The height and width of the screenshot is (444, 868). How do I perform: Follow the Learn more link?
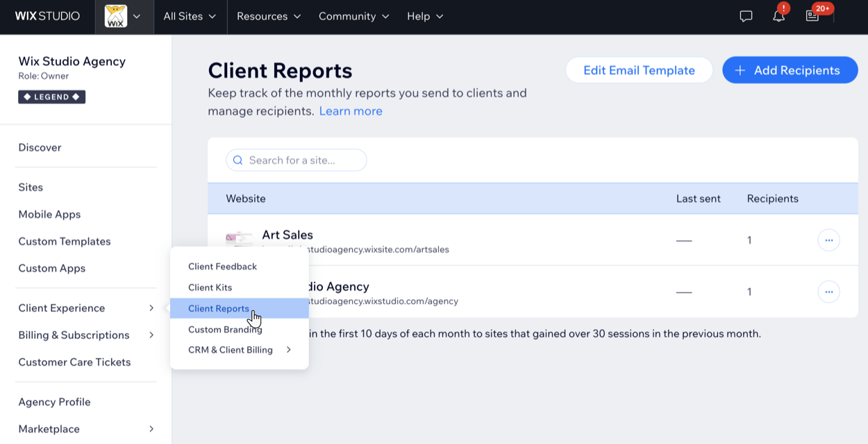coord(351,111)
